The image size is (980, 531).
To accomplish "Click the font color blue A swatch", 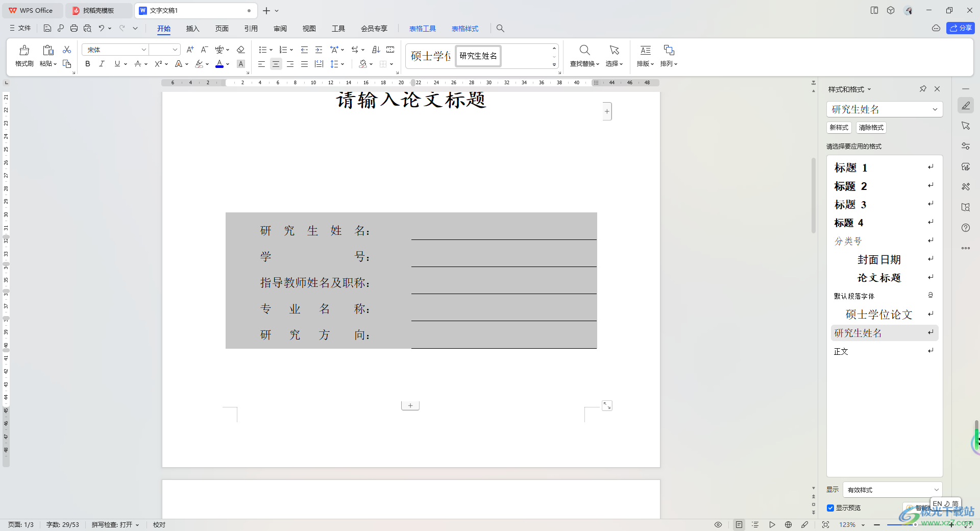I will [x=219, y=64].
